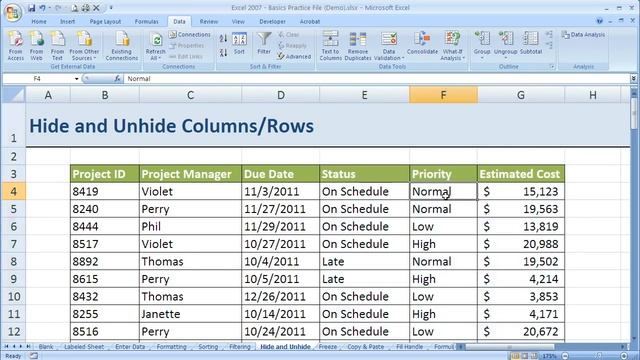
Task: Select the Estimated Cost header cell
Action: 521,174
